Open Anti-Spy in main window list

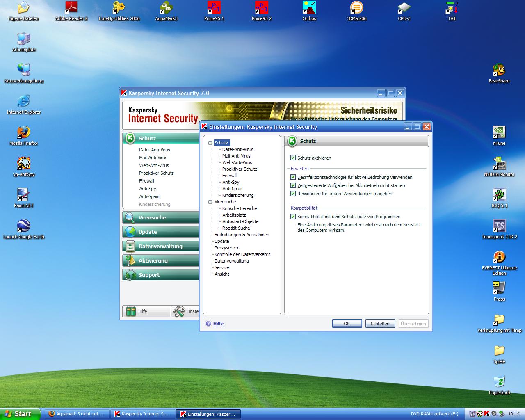tap(148, 189)
